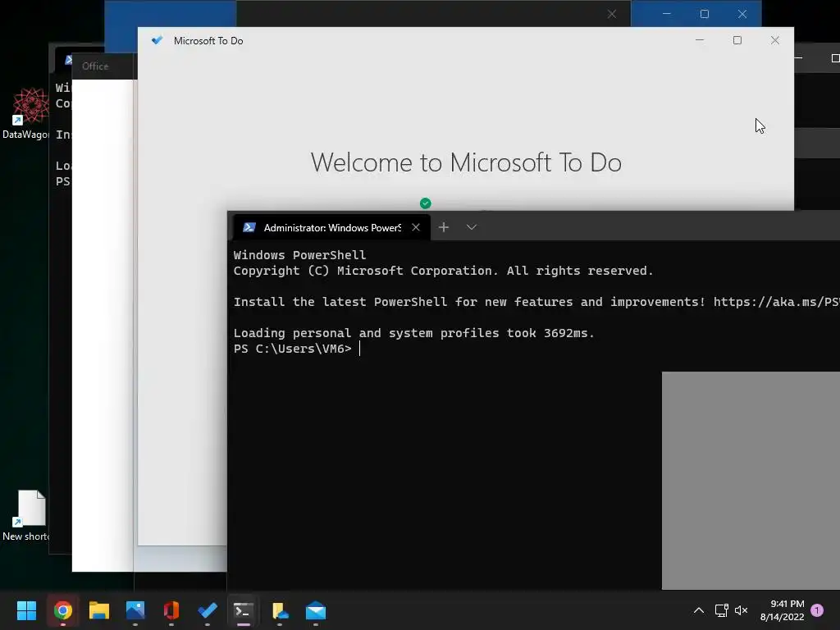Click the PowerShell icon in the tab
840x630 pixels.
[x=249, y=227]
